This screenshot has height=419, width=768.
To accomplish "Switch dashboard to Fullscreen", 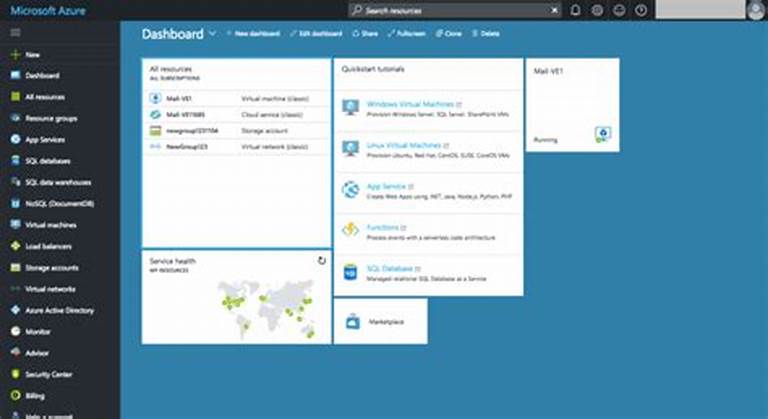I will pyautogui.click(x=407, y=33).
